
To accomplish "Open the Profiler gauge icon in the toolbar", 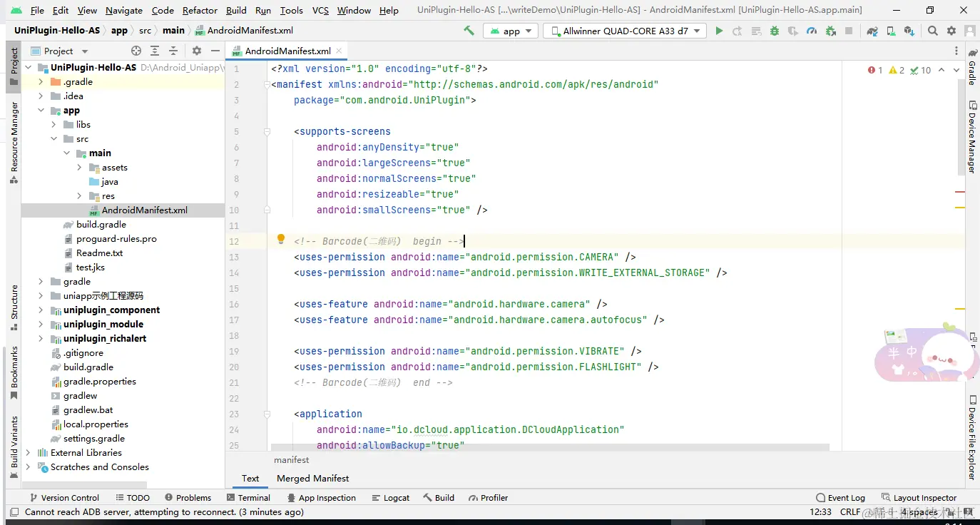I will click(x=812, y=31).
